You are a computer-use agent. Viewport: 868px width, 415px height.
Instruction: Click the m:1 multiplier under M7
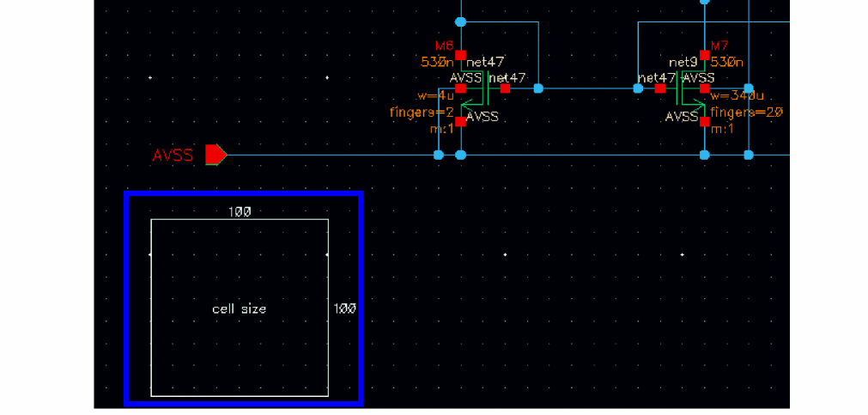[722, 129]
